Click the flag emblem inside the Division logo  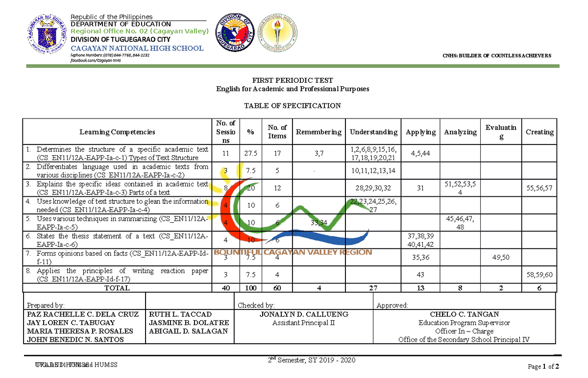pos(234,33)
